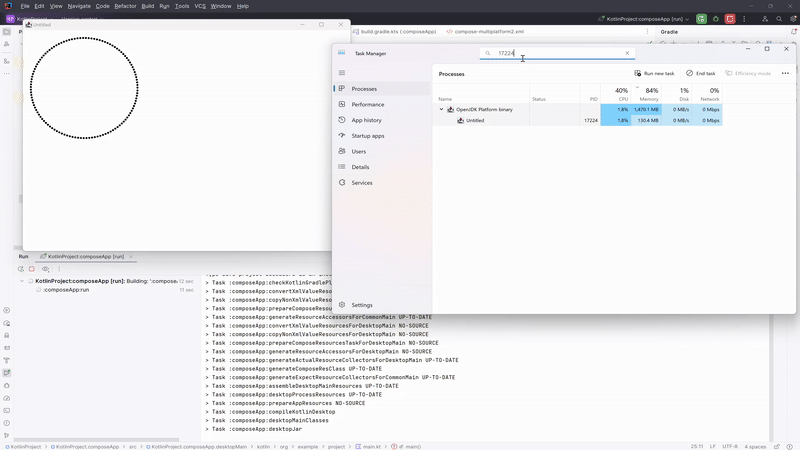Open the Help menu
The image size is (800, 450).
tap(243, 6)
